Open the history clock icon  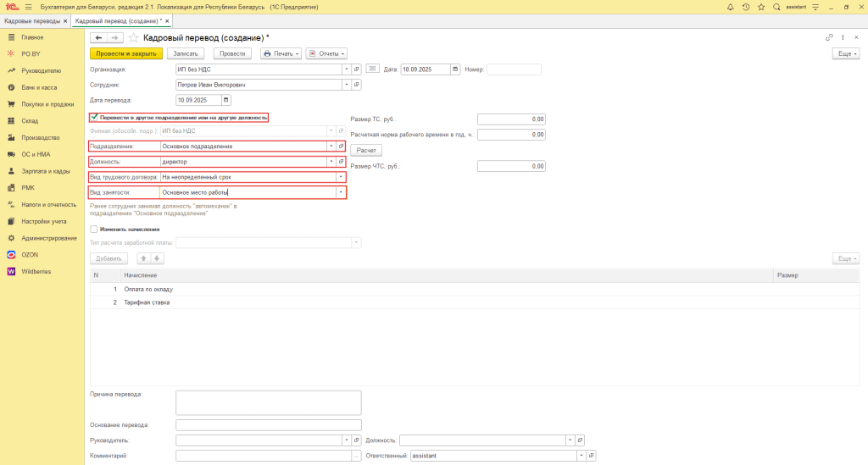pos(746,7)
